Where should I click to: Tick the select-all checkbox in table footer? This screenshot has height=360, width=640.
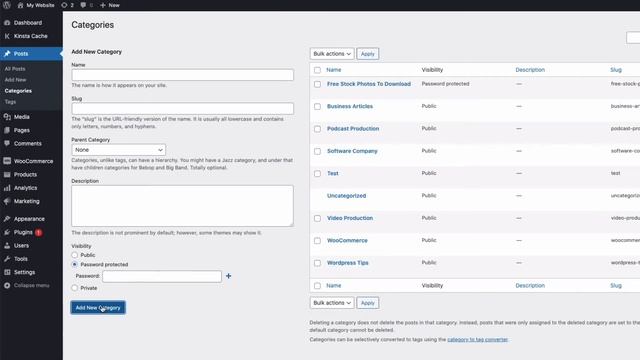coord(318,286)
